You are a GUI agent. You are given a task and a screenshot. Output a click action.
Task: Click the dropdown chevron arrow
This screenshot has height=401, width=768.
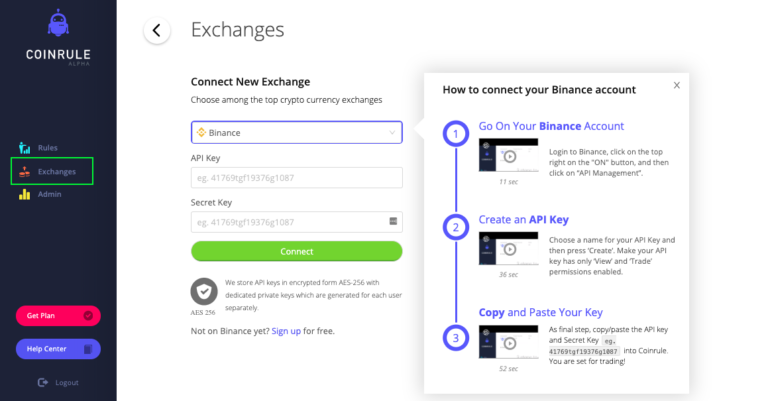(392, 133)
